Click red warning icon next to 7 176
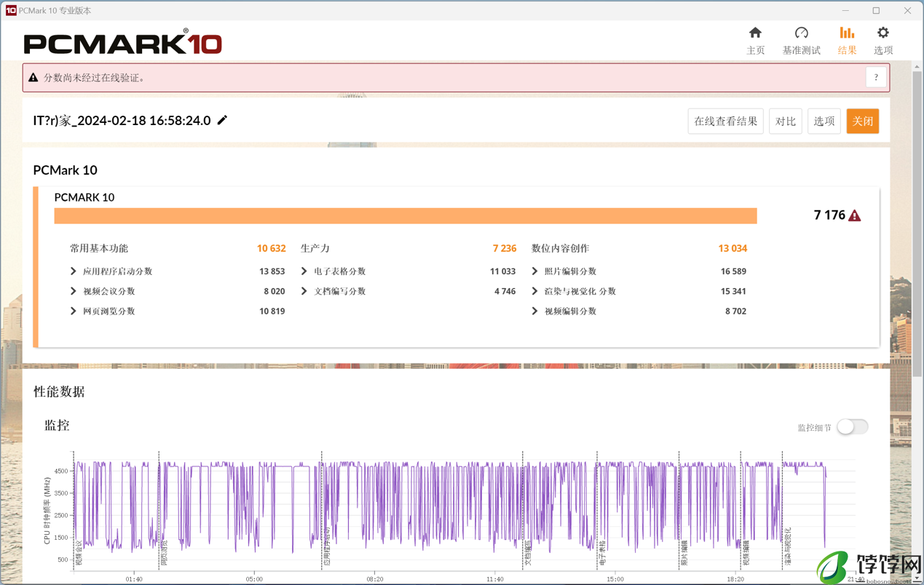924x585 pixels. click(855, 215)
